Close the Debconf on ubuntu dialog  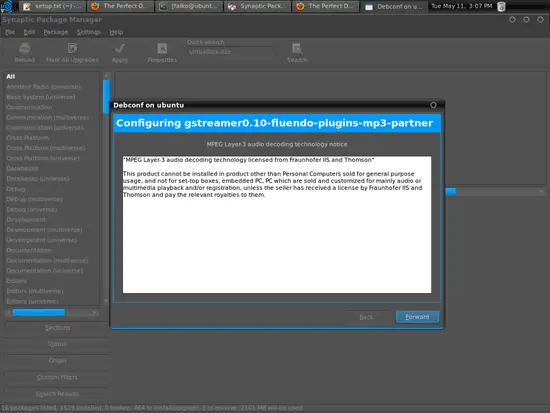433,105
